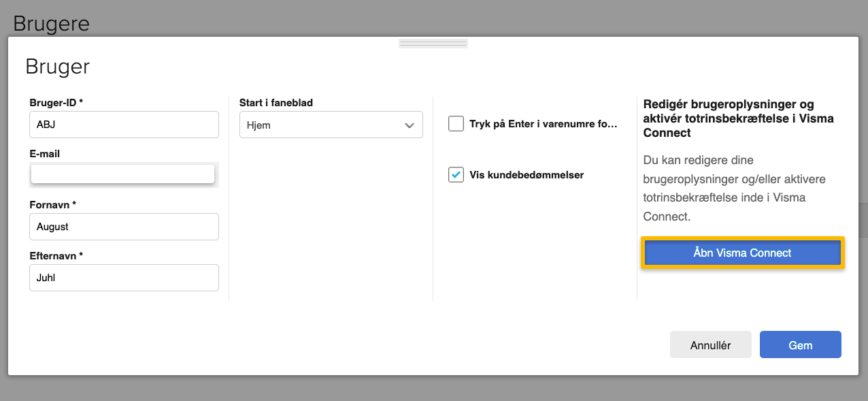Toggle the customer ratings visibility setting
The width and height of the screenshot is (868, 401).
(x=456, y=174)
